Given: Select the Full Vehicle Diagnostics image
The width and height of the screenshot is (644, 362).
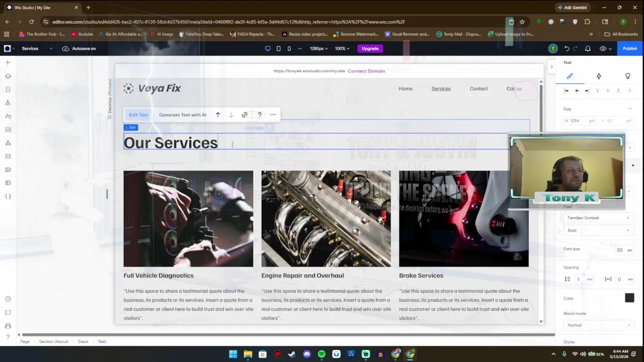Looking at the screenshot, I should pyautogui.click(x=189, y=219).
